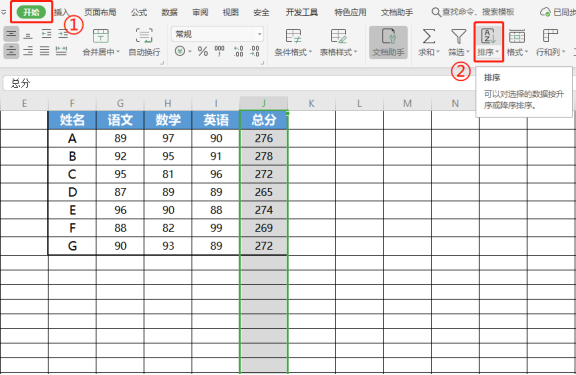Select the English score 99 cell
The height and width of the screenshot is (375, 576).
(216, 228)
